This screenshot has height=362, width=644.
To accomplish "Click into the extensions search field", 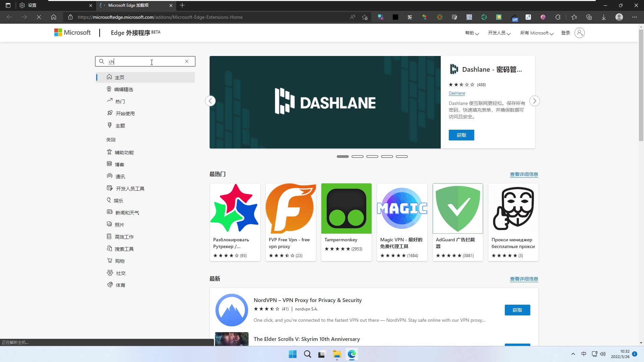I will 145,62.
